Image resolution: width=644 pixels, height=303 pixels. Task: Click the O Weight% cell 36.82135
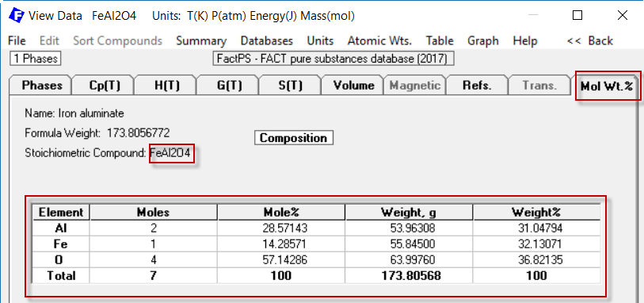pos(536,260)
